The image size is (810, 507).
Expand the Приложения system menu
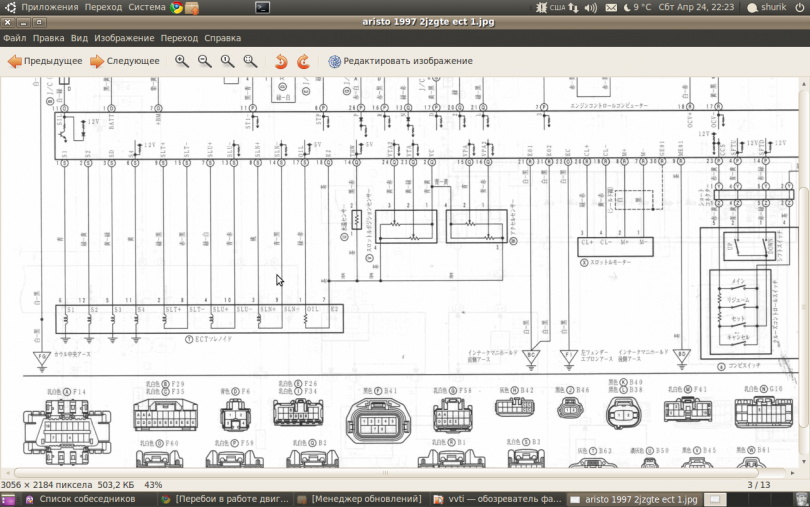(x=50, y=7)
